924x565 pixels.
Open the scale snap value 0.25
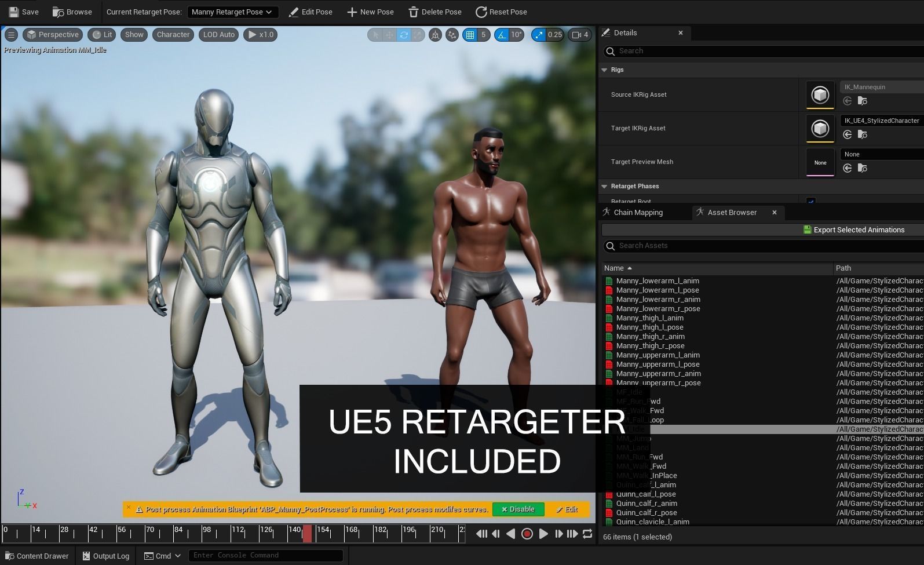(555, 35)
